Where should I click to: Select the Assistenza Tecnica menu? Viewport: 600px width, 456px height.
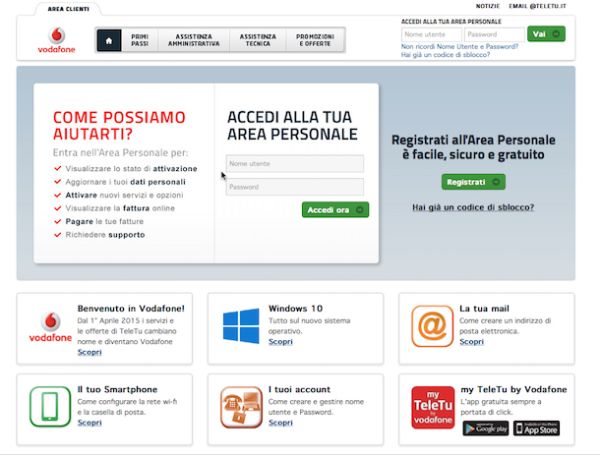click(257, 39)
